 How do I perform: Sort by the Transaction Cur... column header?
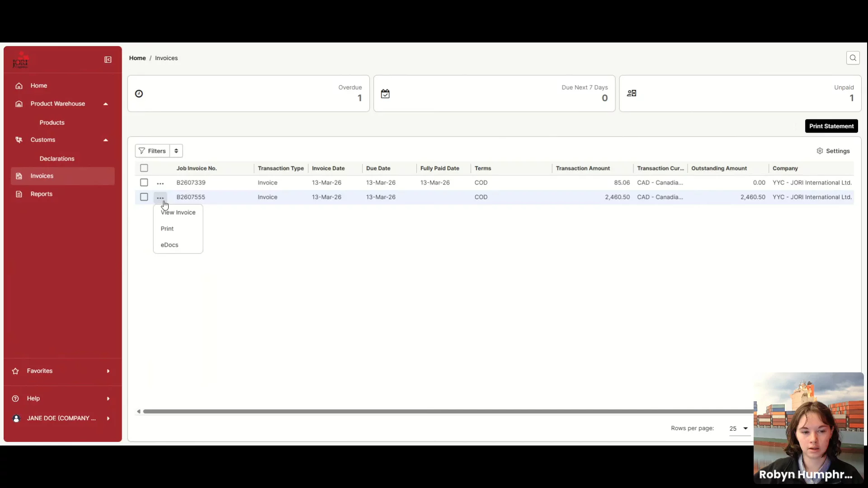[x=660, y=168]
